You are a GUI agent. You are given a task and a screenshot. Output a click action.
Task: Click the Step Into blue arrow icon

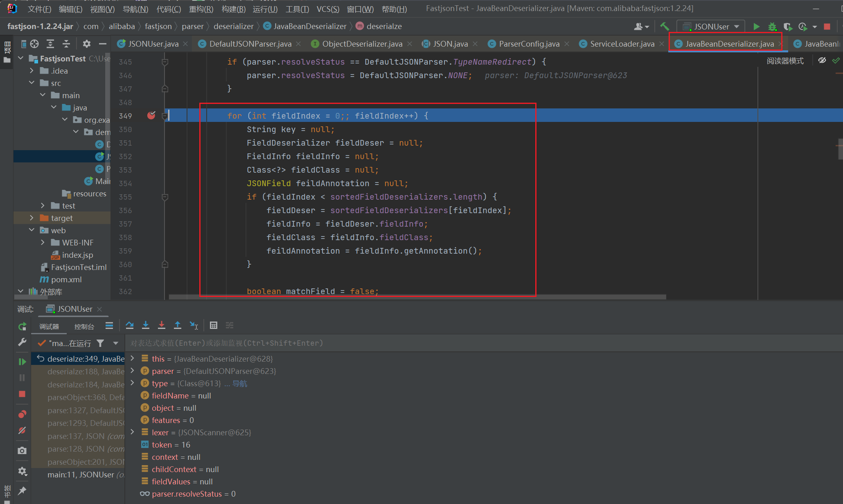tap(146, 325)
